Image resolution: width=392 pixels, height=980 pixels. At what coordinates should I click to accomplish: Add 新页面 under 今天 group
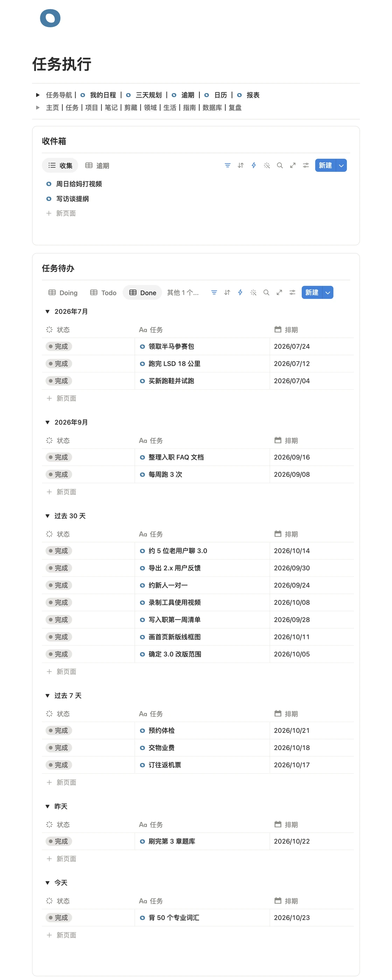tap(61, 935)
